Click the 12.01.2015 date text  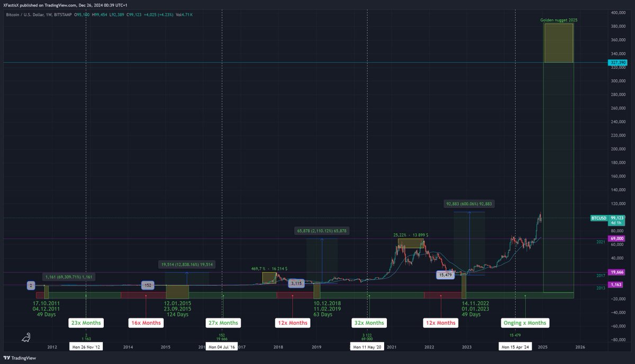(177, 303)
